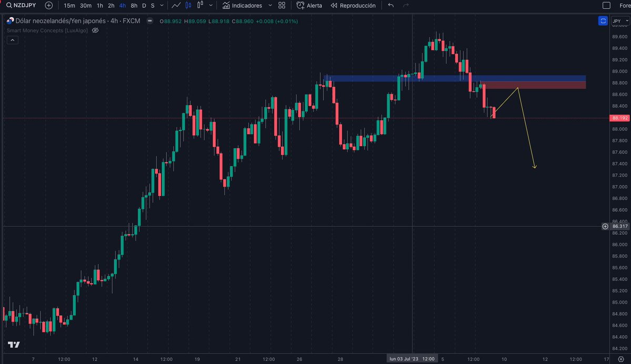The width and height of the screenshot is (631, 364).
Task: Switch to the daily D timeframe
Action: [144, 5]
